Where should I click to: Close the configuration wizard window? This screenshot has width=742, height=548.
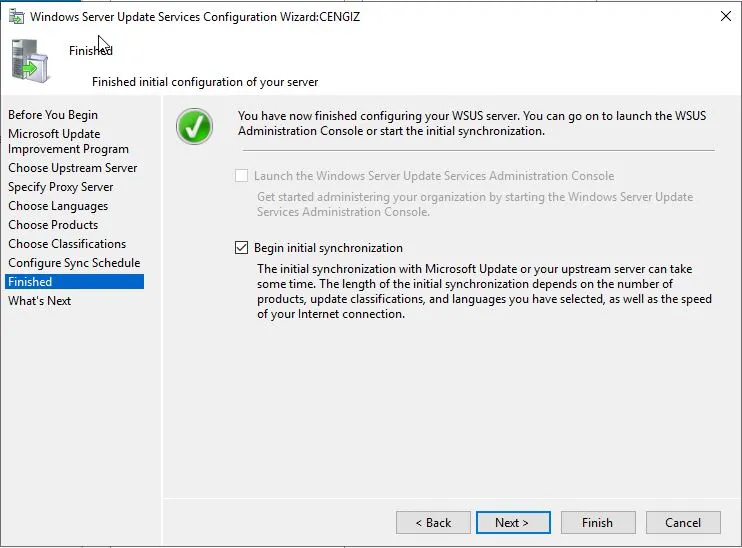723,16
